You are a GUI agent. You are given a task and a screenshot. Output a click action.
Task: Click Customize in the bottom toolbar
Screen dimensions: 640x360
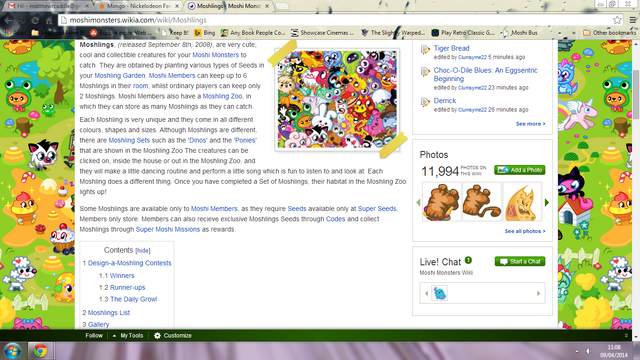(x=173, y=336)
